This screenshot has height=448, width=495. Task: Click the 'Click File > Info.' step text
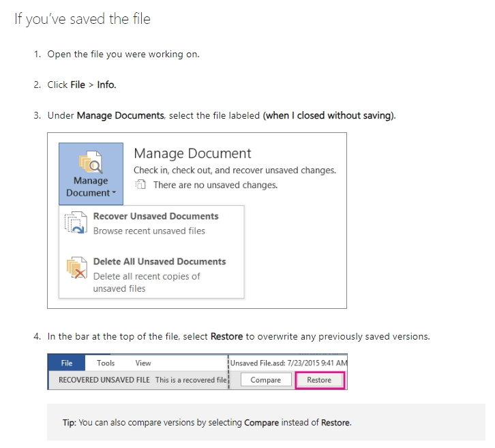[82, 85]
